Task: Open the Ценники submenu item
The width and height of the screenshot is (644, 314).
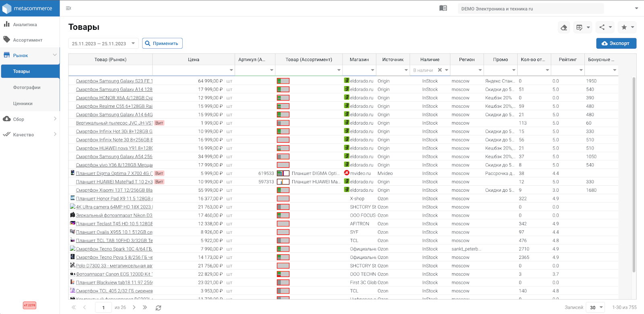Action: 23,103
